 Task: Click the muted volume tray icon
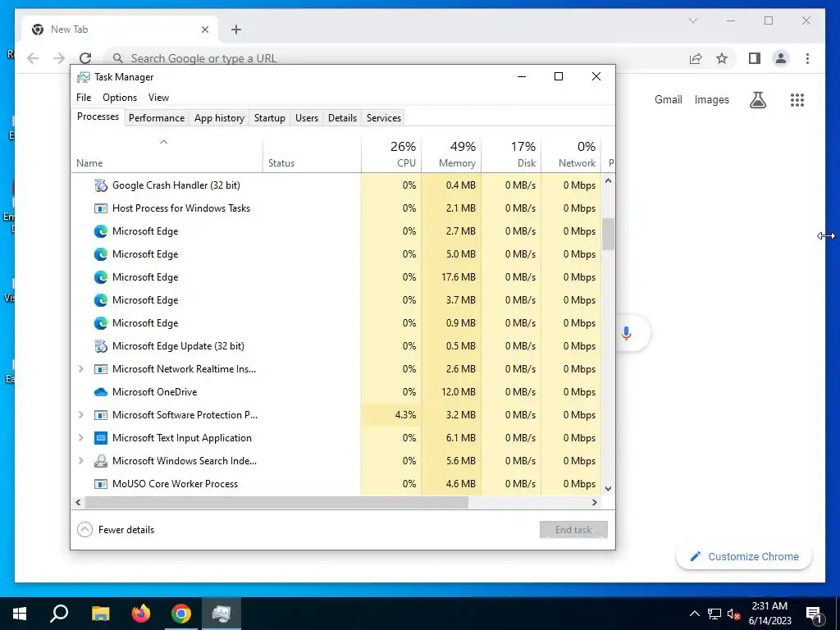coord(733,614)
